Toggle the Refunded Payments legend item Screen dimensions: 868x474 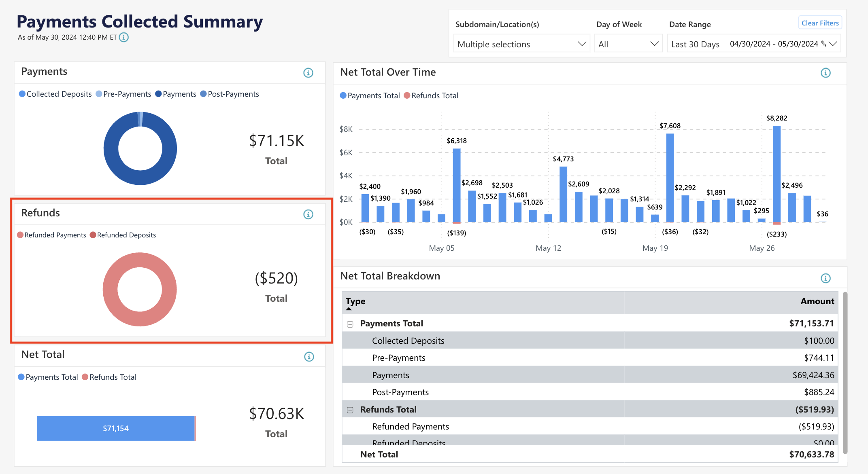[x=52, y=235]
